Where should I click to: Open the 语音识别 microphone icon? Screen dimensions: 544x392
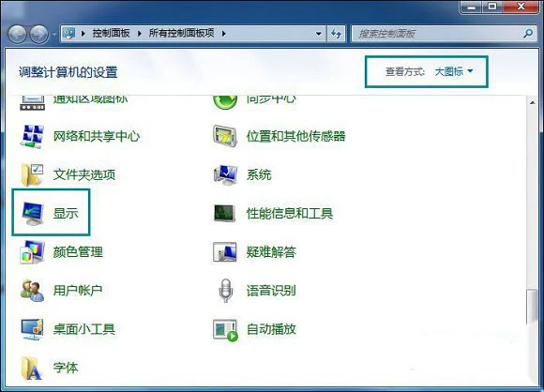(x=225, y=291)
